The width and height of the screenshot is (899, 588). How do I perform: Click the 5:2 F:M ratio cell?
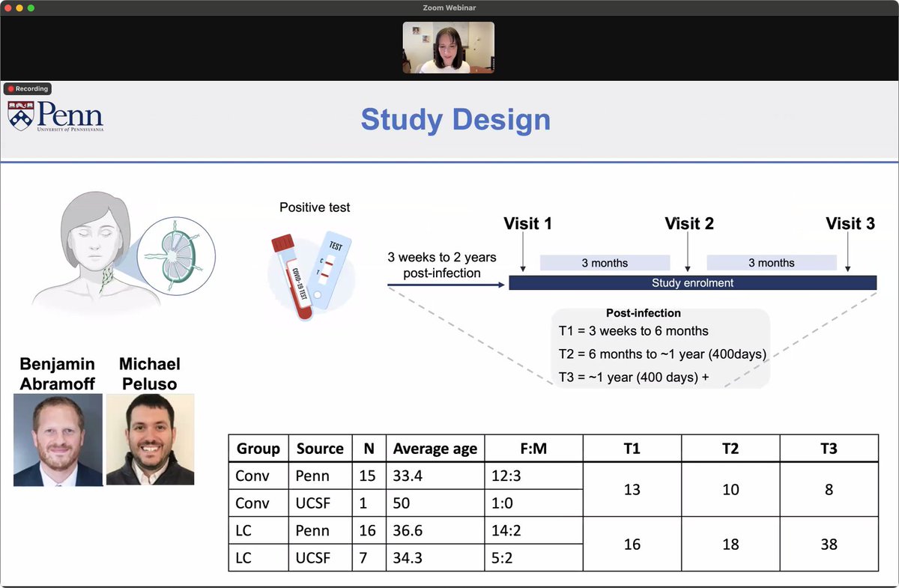[534, 557]
